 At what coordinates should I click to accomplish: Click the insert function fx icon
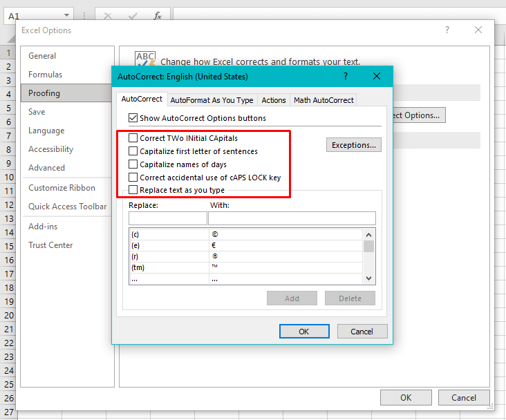(158, 15)
